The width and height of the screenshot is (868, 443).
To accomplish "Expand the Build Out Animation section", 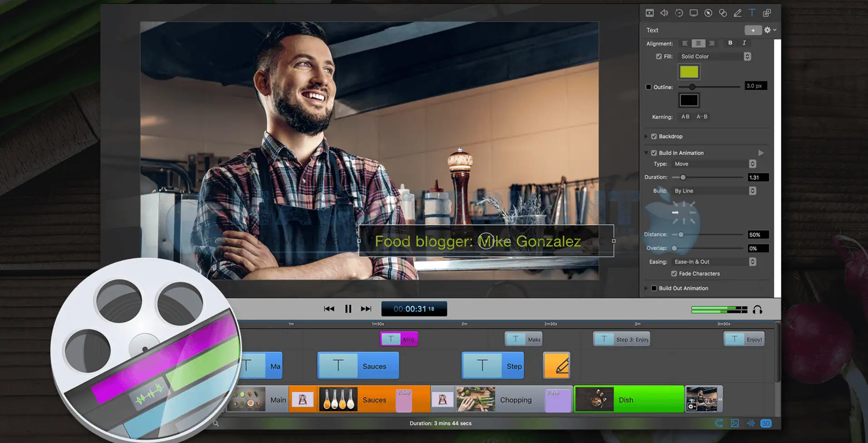I will pyautogui.click(x=646, y=288).
